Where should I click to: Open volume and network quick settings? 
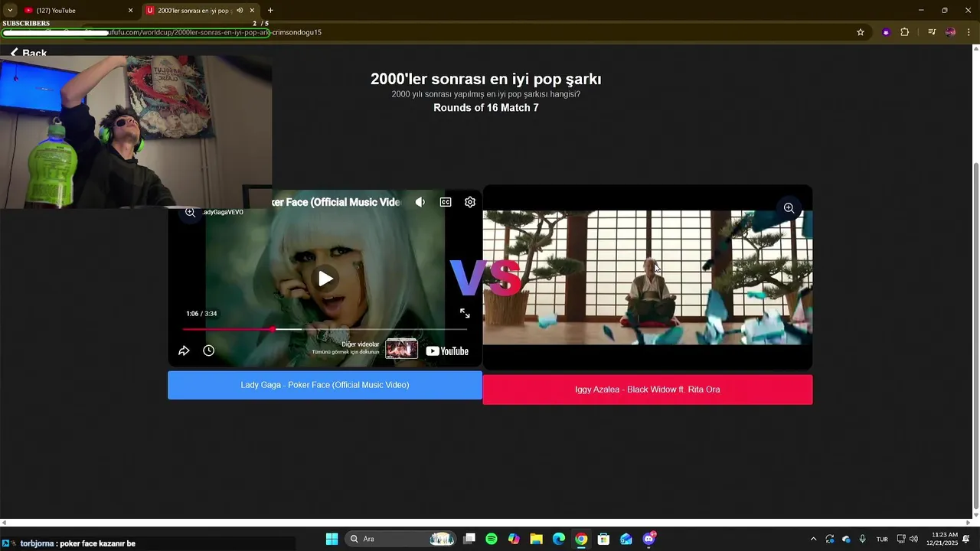click(x=907, y=539)
